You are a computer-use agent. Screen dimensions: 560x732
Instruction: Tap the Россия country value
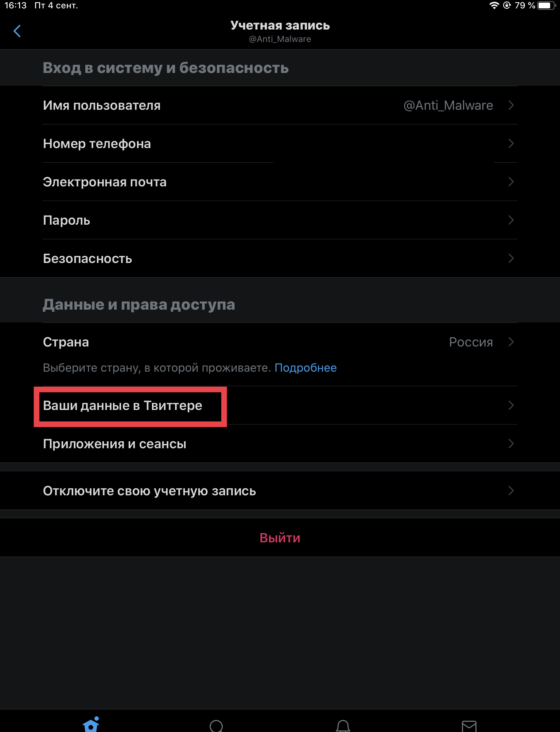click(x=471, y=342)
